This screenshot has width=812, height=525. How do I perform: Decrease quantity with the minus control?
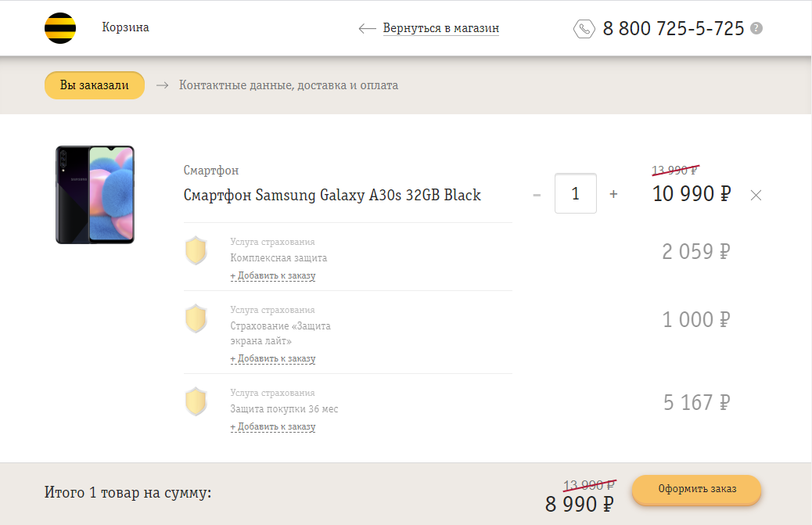coord(537,193)
